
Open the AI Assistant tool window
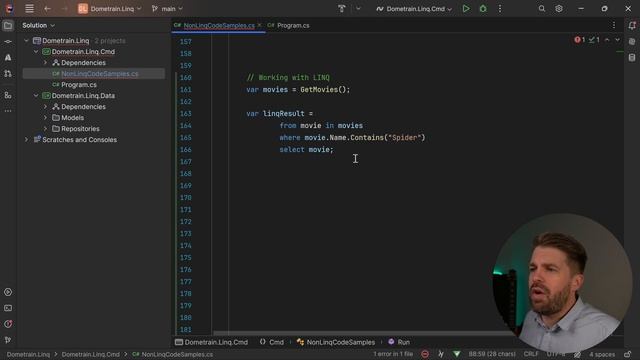[8, 58]
